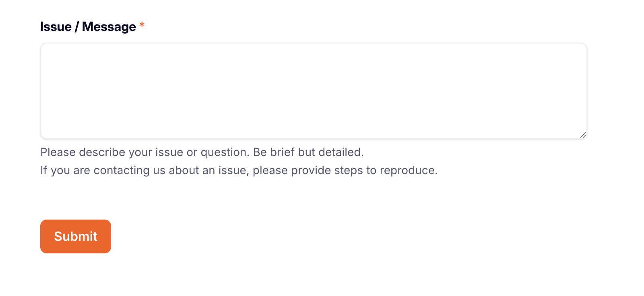
Task: Click the required field asterisk
Action: pos(142,26)
